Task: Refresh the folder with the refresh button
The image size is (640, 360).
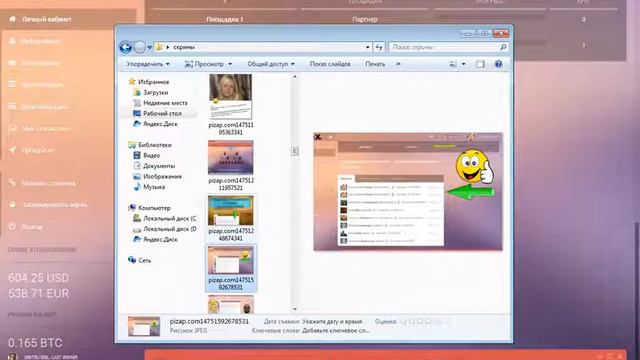Action: tap(379, 47)
